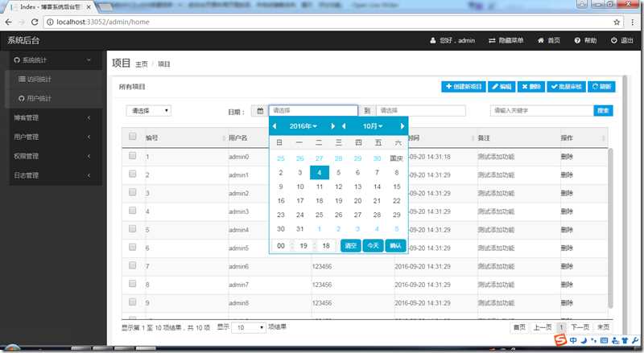Click the start date 请选择 input field

[313, 111]
